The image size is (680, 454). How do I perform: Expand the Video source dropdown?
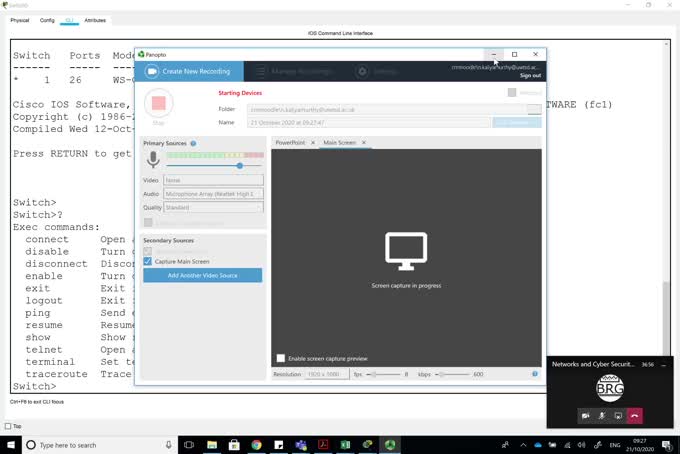click(x=213, y=180)
